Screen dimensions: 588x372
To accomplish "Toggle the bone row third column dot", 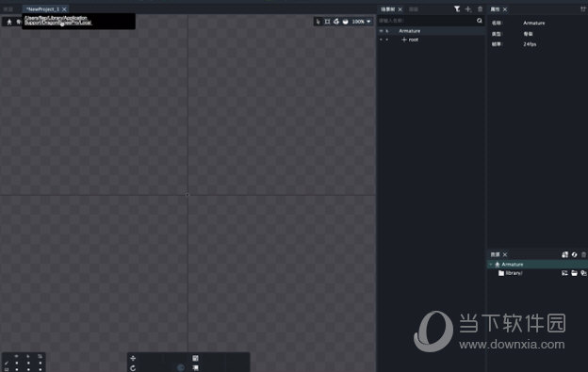I will tap(41, 363).
